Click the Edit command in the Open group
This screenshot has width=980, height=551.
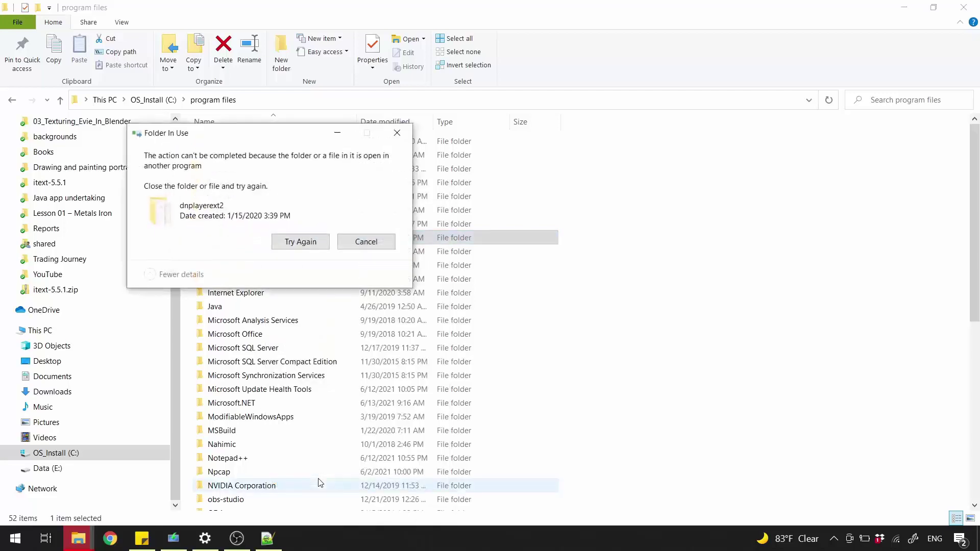(x=403, y=53)
